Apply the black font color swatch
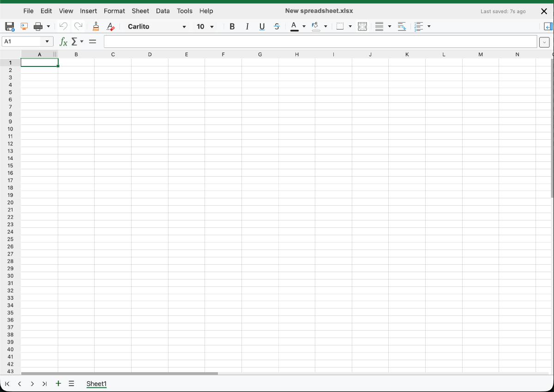The image size is (554, 392). 294,27
